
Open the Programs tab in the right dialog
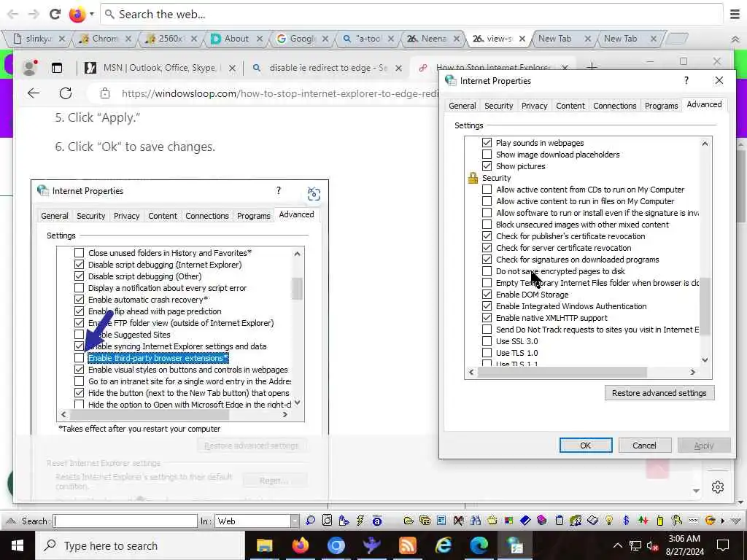click(661, 106)
